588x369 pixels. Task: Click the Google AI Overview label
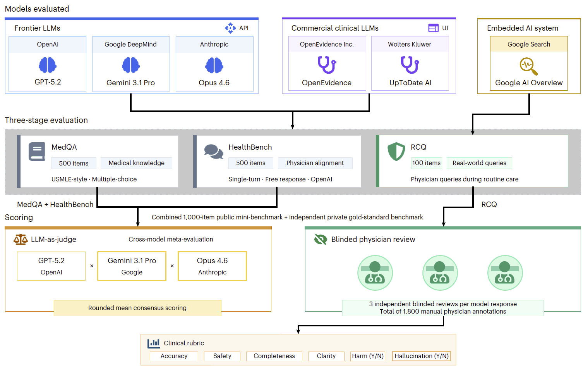point(529,83)
